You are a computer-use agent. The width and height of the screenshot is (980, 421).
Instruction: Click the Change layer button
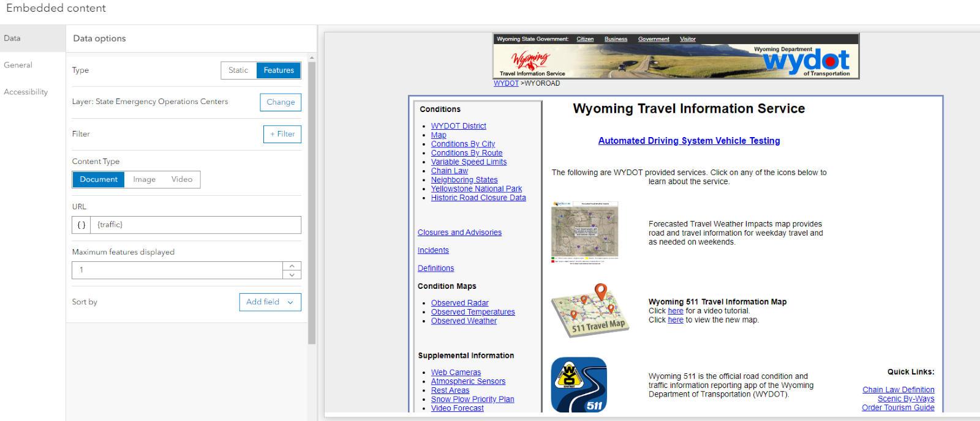(x=281, y=102)
